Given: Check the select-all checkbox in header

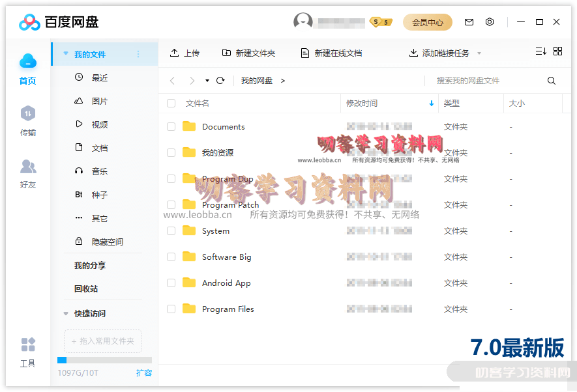Looking at the screenshot, I should pyautogui.click(x=171, y=104).
